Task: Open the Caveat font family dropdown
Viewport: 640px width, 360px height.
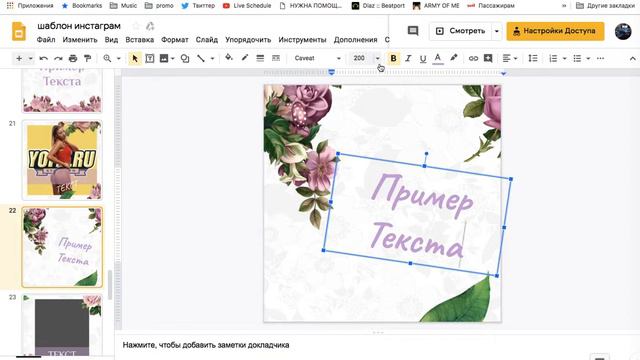Action: (x=317, y=58)
